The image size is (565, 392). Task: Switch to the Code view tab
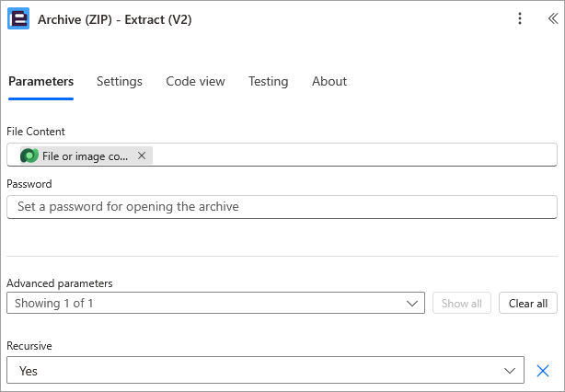pos(195,81)
